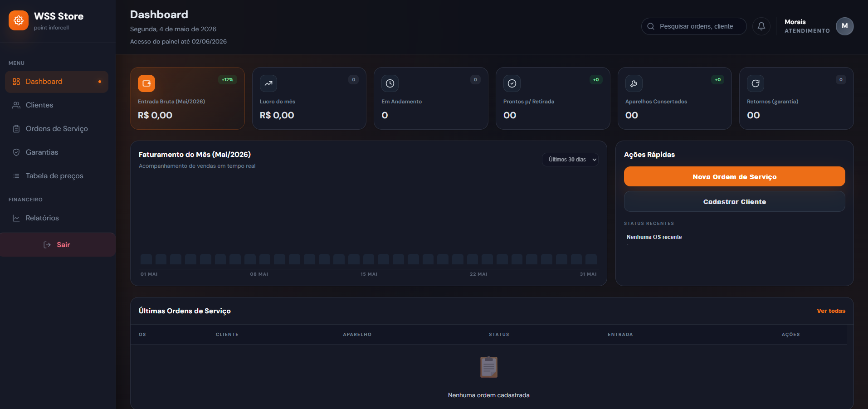Viewport: 868px width, 409px height.
Task: Click the Ordens de Serviço clipboard icon
Action: click(16, 129)
